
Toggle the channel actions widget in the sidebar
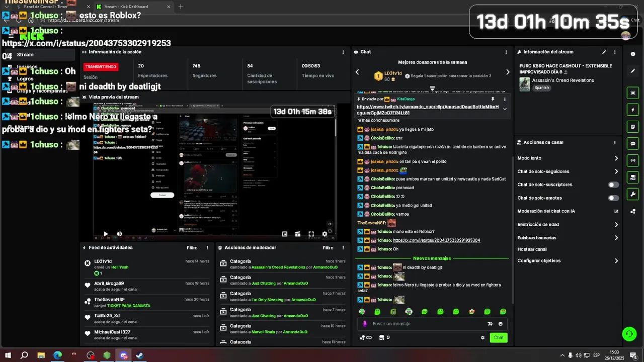(x=633, y=177)
